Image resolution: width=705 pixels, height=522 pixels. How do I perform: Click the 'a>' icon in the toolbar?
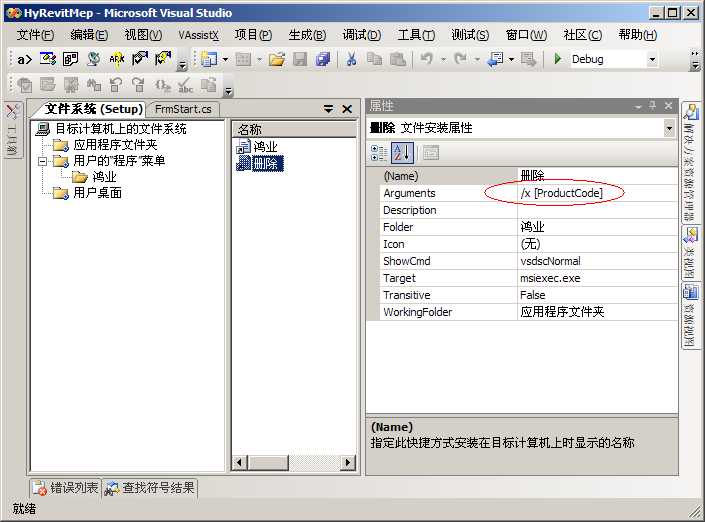(25, 59)
